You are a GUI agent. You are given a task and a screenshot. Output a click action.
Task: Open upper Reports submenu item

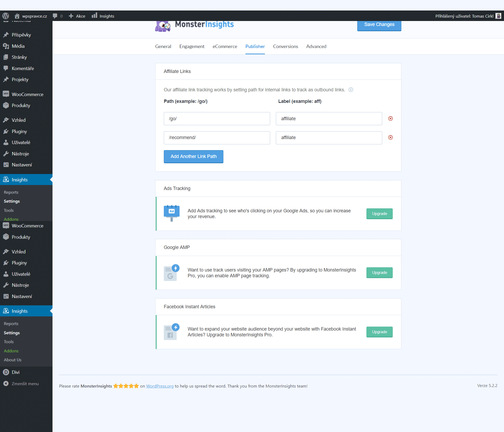[11, 192]
